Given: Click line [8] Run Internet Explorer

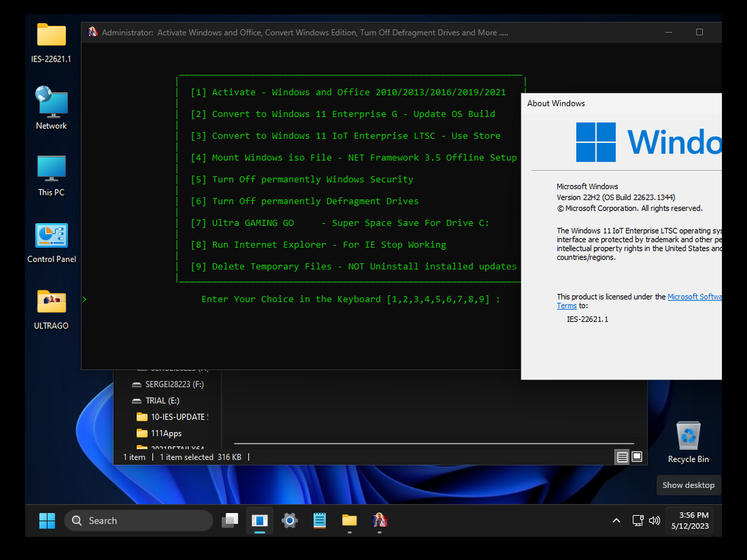Looking at the screenshot, I should coord(319,245).
